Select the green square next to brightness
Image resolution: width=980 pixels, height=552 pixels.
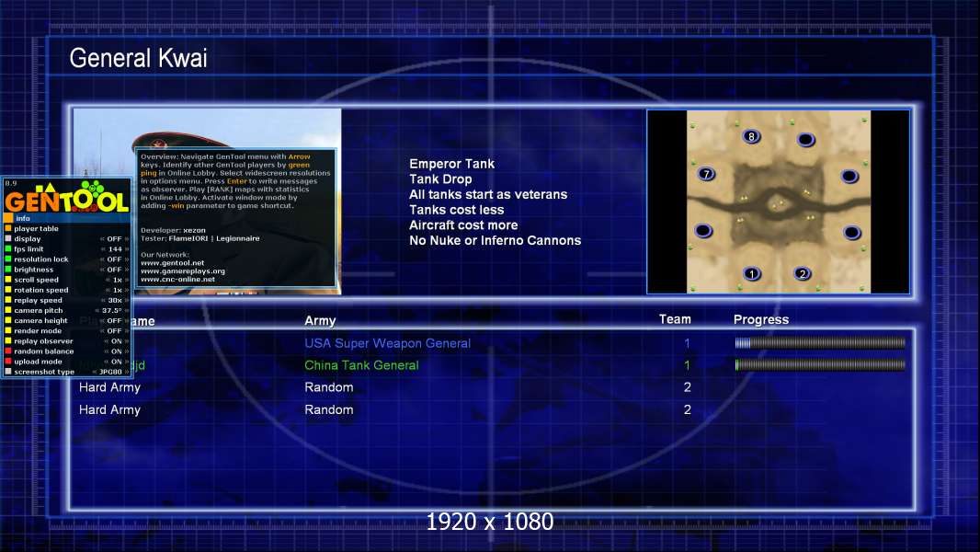click(x=8, y=270)
